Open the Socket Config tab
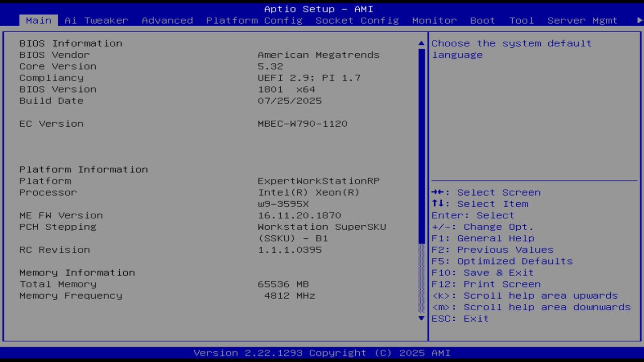The width and height of the screenshot is (644, 362). click(x=357, y=21)
